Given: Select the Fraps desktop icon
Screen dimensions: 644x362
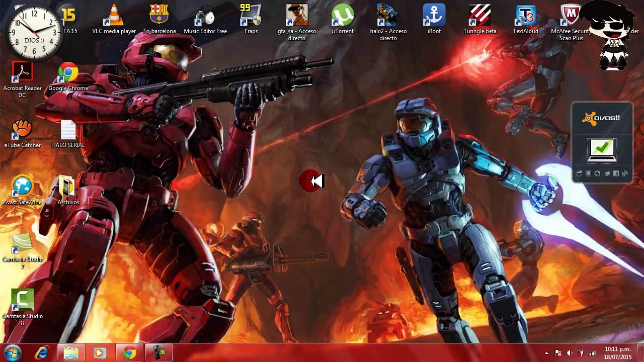Looking at the screenshot, I should click(x=251, y=20).
